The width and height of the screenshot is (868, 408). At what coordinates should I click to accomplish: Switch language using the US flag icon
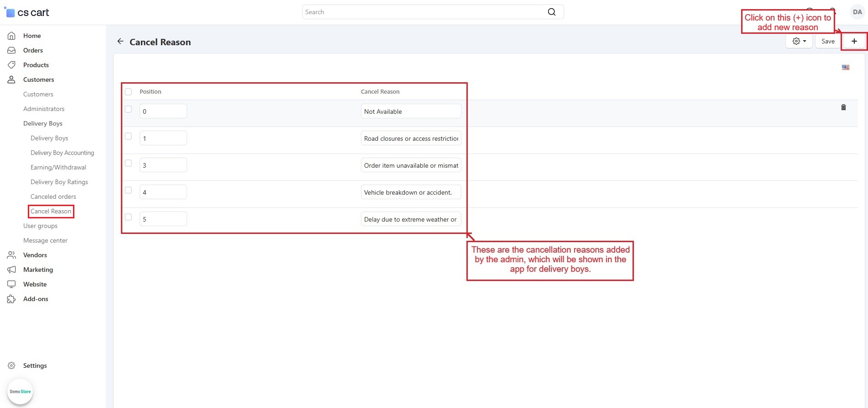click(x=846, y=67)
